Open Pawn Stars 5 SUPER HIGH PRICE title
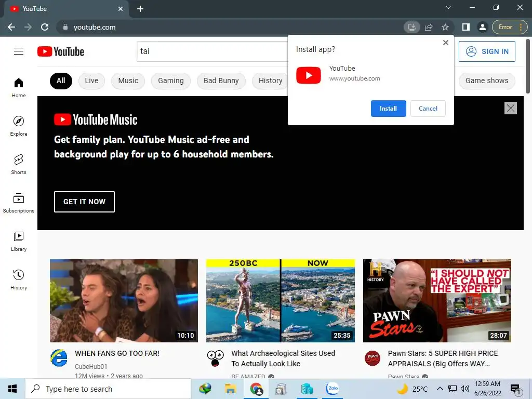This screenshot has width=532, height=399. point(443,358)
